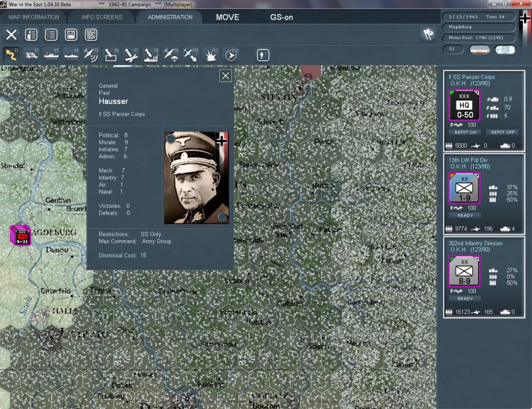532x409 pixels.
Task: Select the F8 bomb city mode icon
Action: pos(151,55)
